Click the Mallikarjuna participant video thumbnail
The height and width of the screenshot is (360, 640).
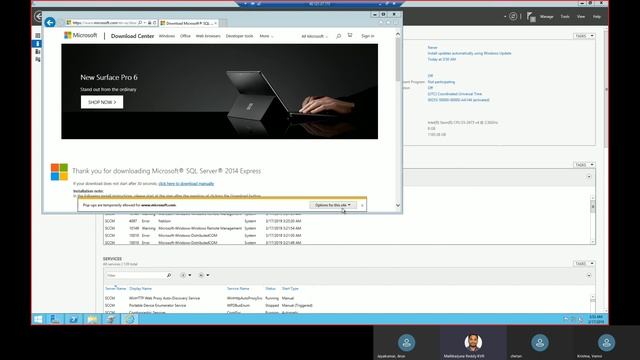click(473, 342)
